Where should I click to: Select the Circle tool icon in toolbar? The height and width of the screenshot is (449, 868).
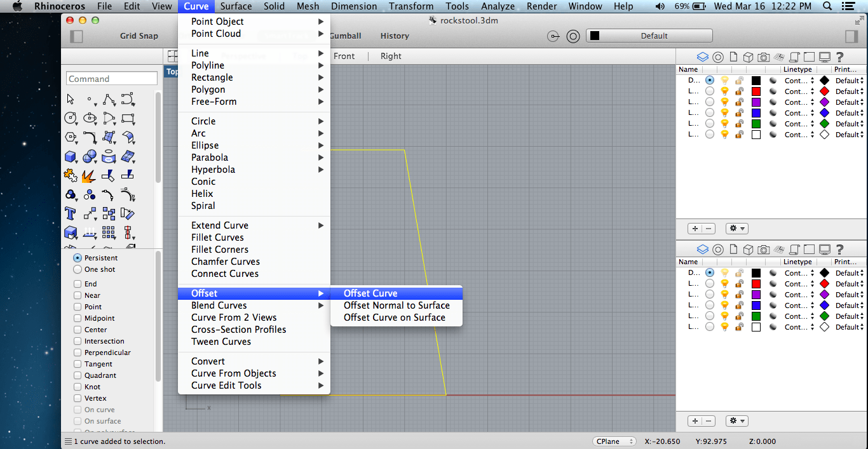pyautogui.click(x=71, y=118)
